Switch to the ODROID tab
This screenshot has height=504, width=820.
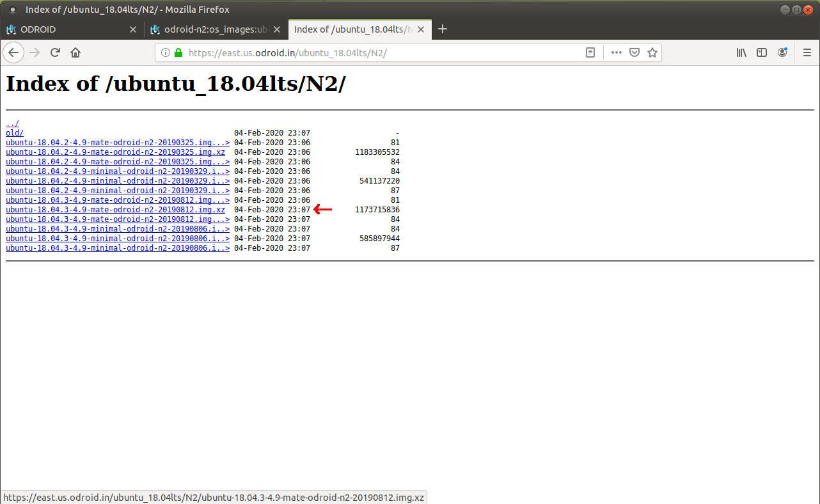(64, 29)
